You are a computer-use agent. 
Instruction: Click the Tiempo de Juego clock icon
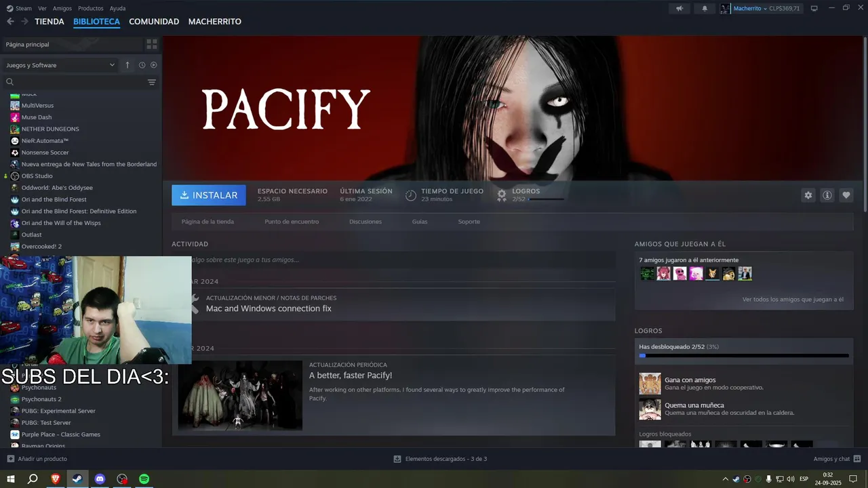[411, 195]
